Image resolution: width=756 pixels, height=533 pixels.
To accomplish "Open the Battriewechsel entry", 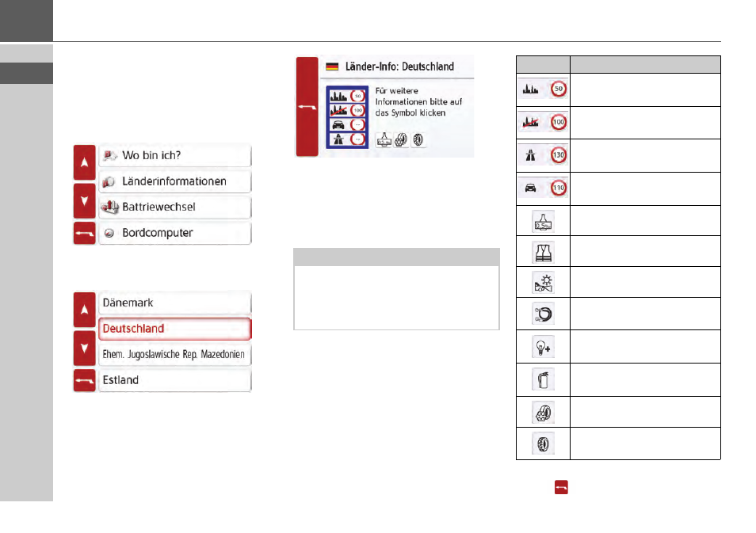I will [x=174, y=207].
